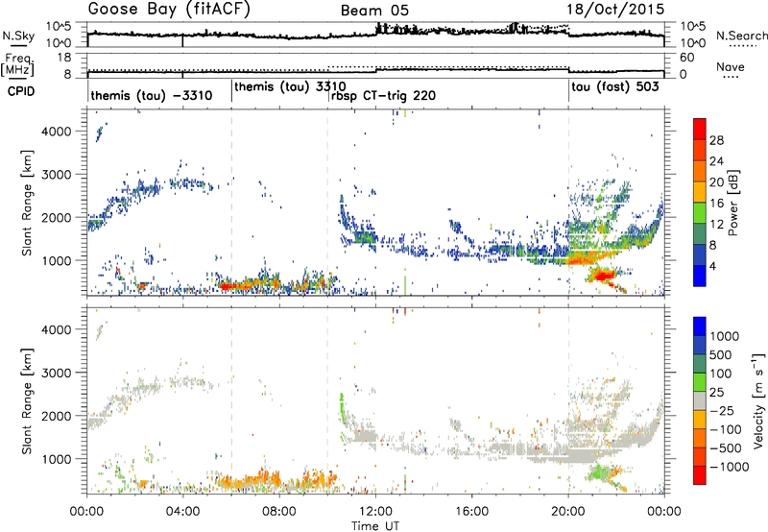Click the green positive-velocity patch near 21:00 UT
768x532 pixels.
(x=598, y=473)
